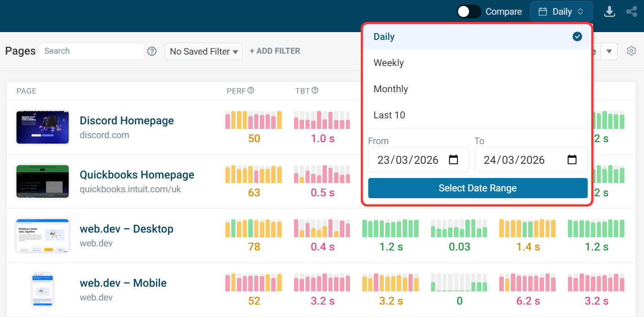Open the From date calendar picker icon

[453, 160]
